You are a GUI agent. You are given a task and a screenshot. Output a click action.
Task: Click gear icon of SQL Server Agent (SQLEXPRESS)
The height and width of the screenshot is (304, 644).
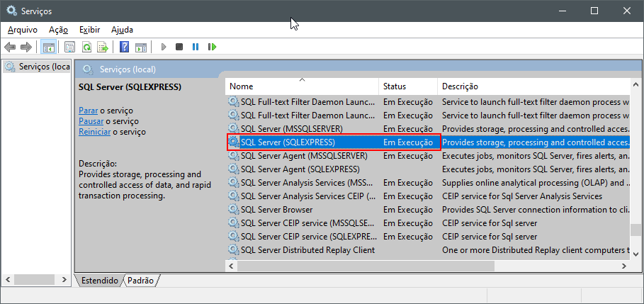tap(233, 169)
